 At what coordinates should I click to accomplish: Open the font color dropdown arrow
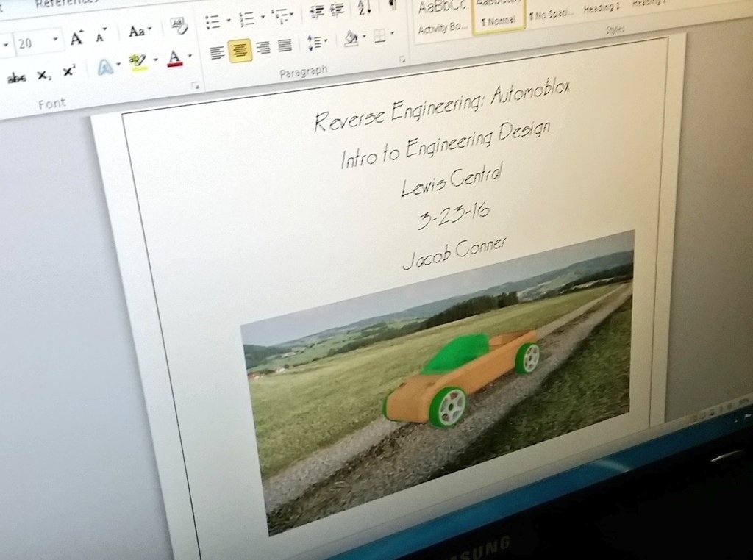click(x=189, y=56)
